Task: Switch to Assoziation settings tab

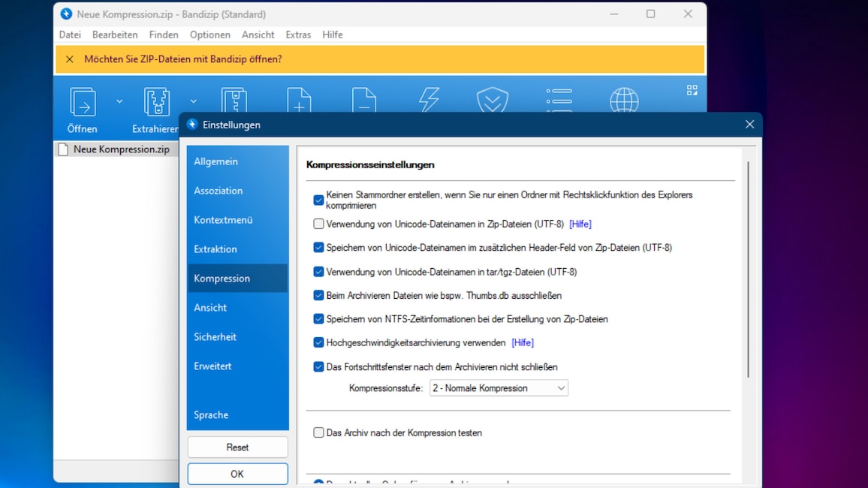Action: [237, 191]
